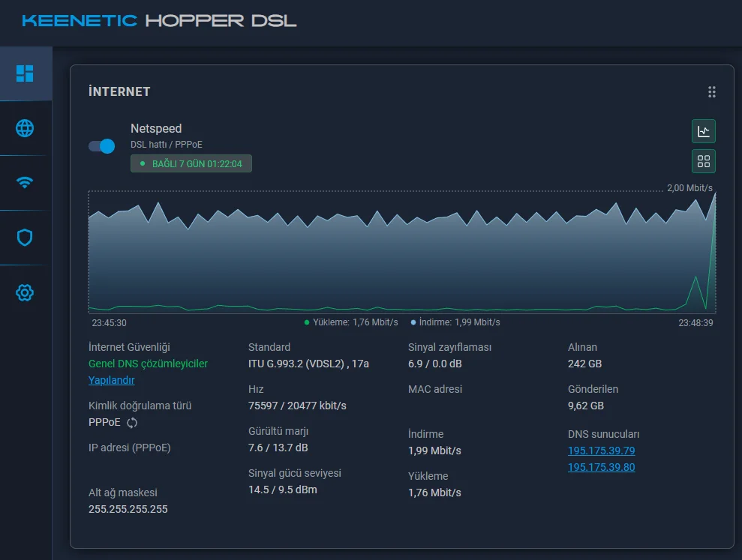
Task: Show the traffic chart view button
Action: pyautogui.click(x=703, y=131)
